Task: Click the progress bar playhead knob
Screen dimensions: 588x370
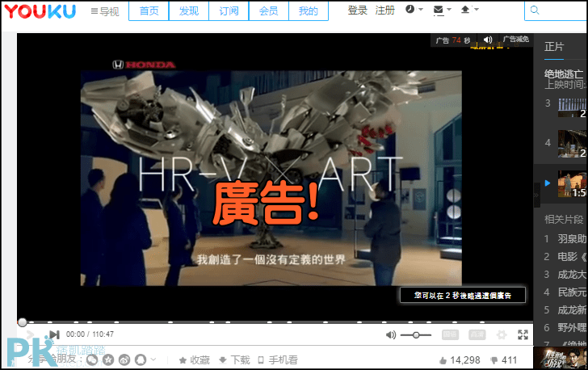Action: [23, 322]
